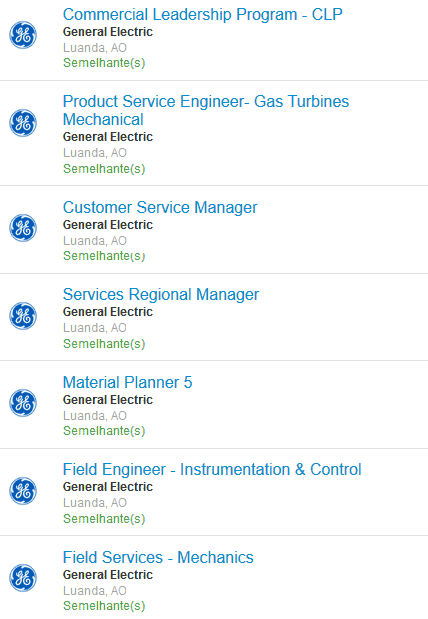The height and width of the screenshot is (619, 428).
Task: Open the Material Planner 5 job
Action: [128, 383]
